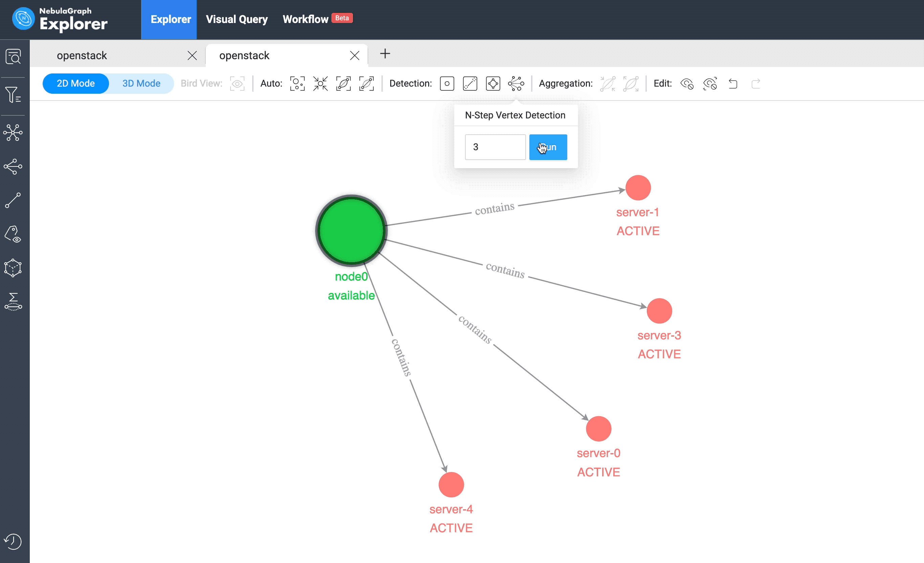
Task: Close the first openstack tab
Action: coord(192,55)
